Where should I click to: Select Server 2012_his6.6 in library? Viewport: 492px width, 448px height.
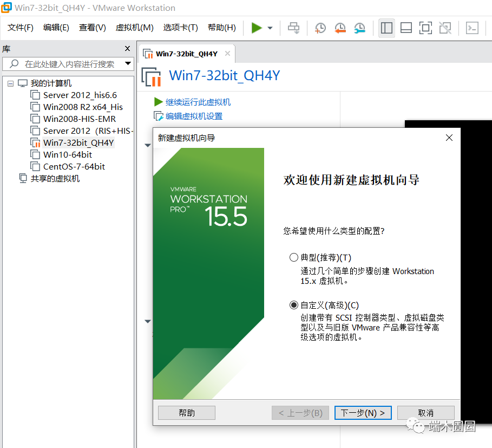(x=80, y=95)
